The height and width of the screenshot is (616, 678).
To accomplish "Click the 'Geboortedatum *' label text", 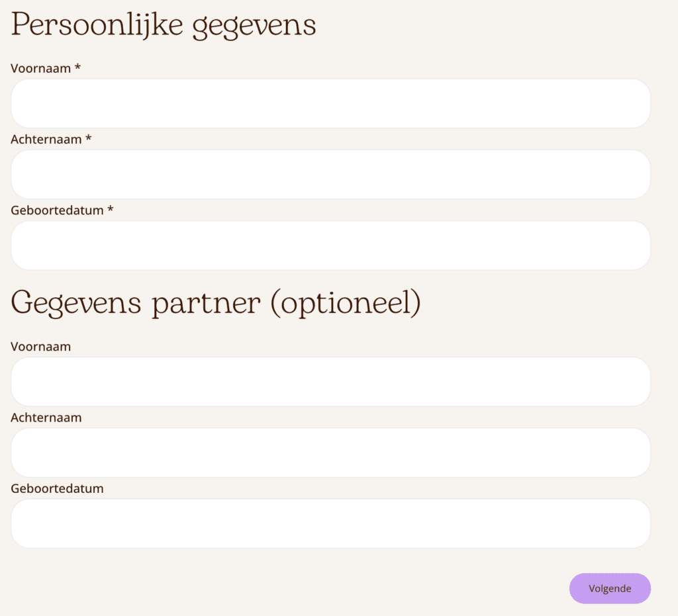I will click(57, 210).
